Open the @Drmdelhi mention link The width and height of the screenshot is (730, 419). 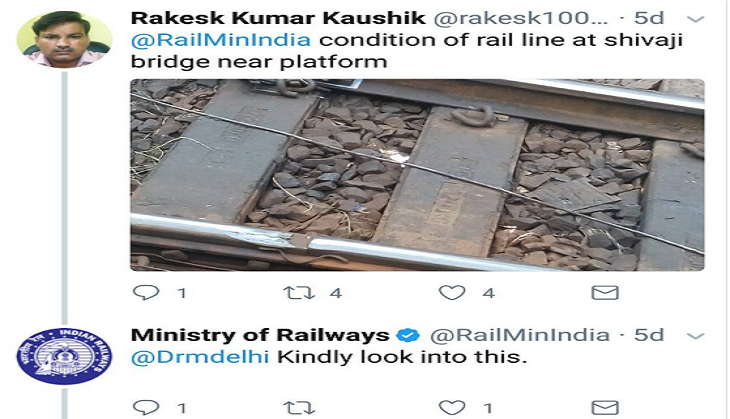coord(200,357)
